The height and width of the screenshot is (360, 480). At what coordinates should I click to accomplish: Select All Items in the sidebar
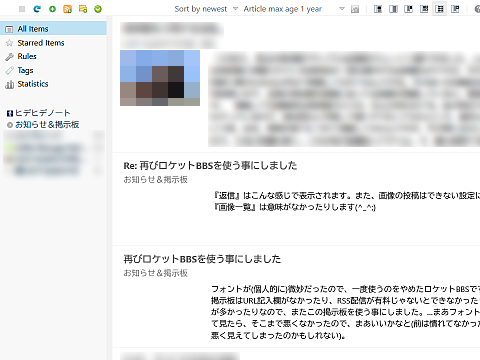pyautogui.click(x=53, y=29)
